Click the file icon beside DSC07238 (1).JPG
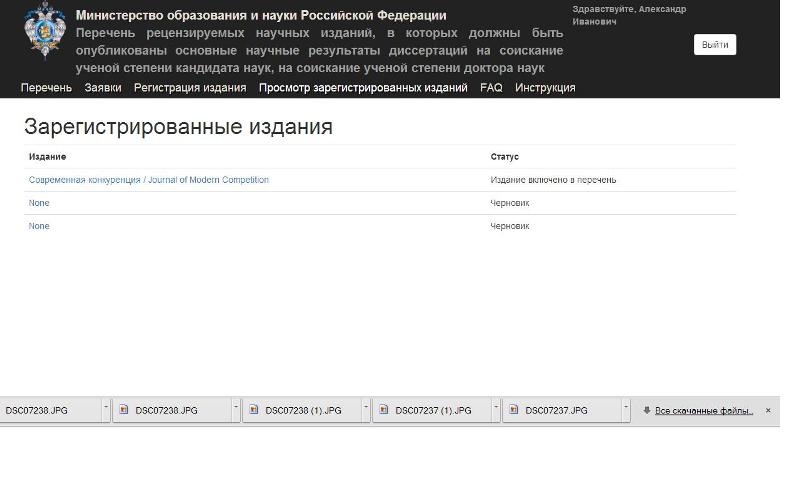 254,410
